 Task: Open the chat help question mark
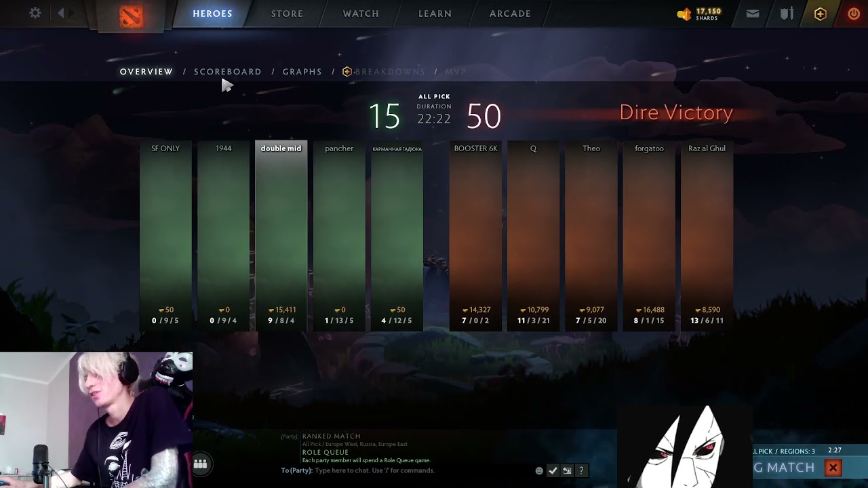581,470
